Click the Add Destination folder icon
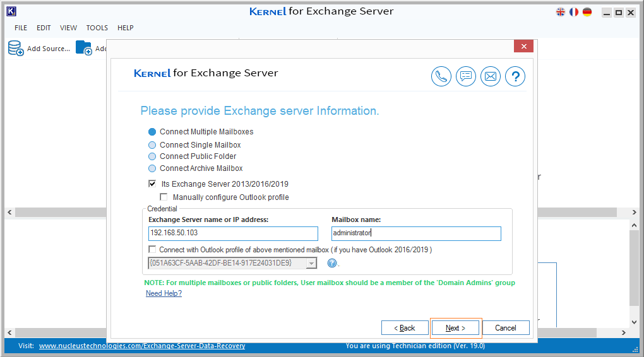This screenshot has width=644, height=357. [84, 48]
